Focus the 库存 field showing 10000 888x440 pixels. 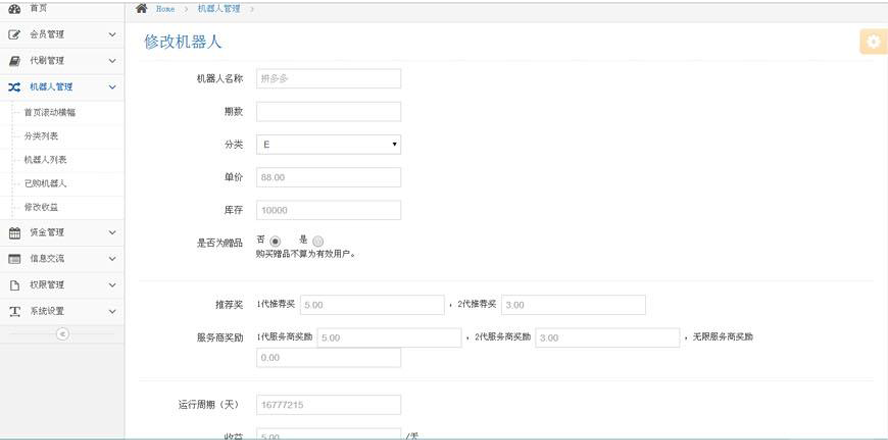click(x=328, y=210)
